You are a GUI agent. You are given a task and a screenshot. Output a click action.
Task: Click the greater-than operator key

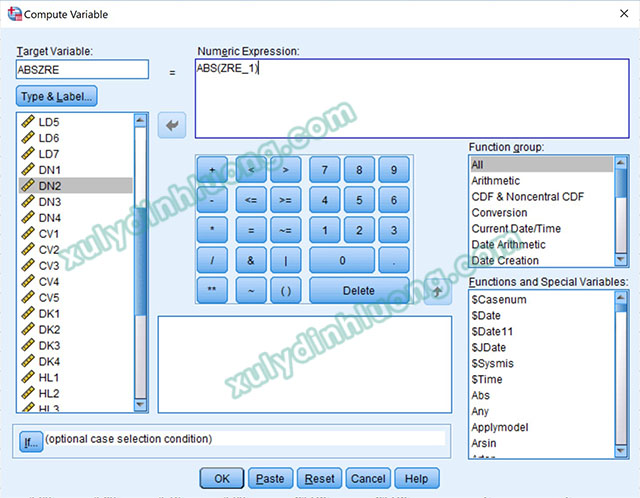[x=286, y=169]
